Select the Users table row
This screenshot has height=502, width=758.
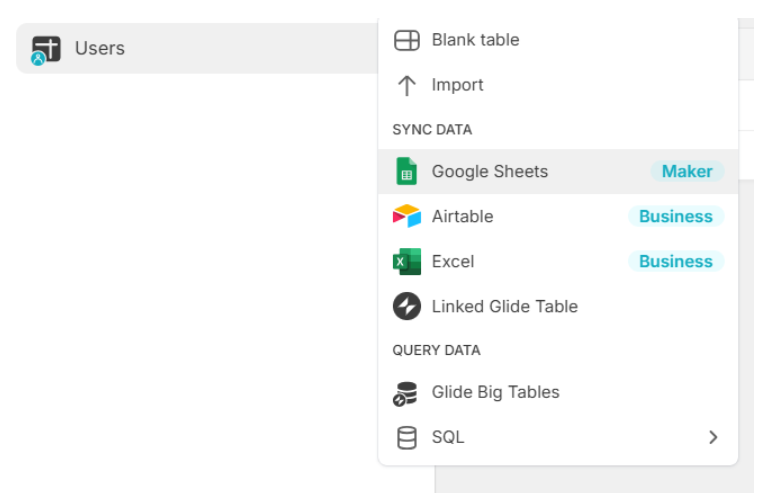(x=200, y=48)
